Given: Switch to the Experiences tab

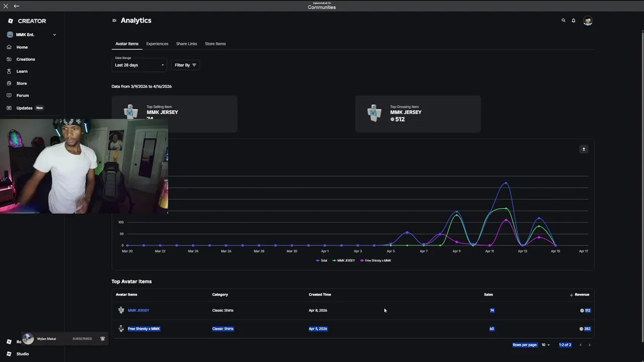Looking at the screenshot, I should [x=157, y=44].
